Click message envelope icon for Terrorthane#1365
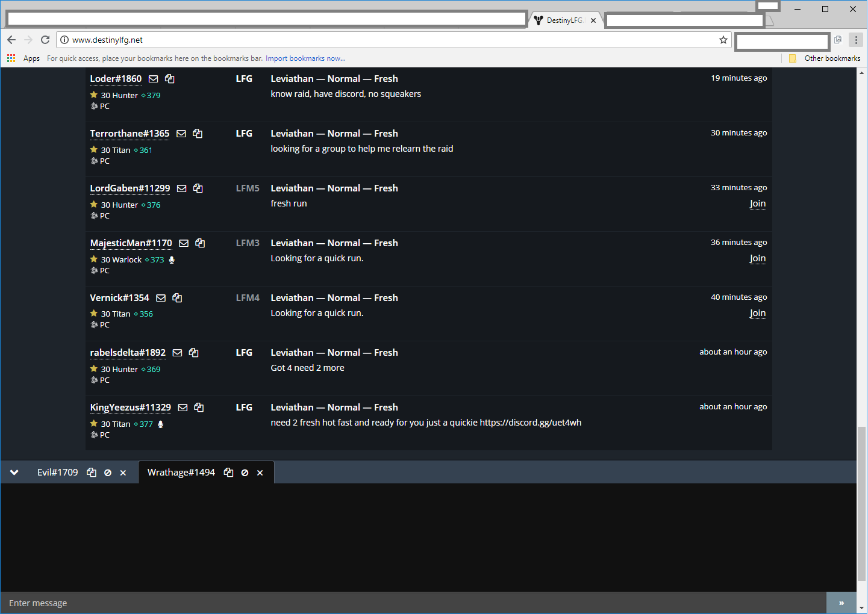Image resolution: width=868 pixels, height=614 pixels. 181,134
